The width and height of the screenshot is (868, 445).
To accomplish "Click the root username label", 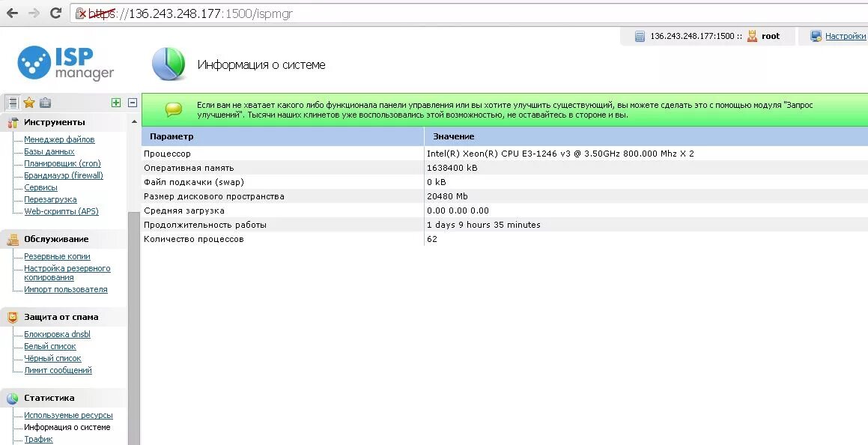I will 771,36.
